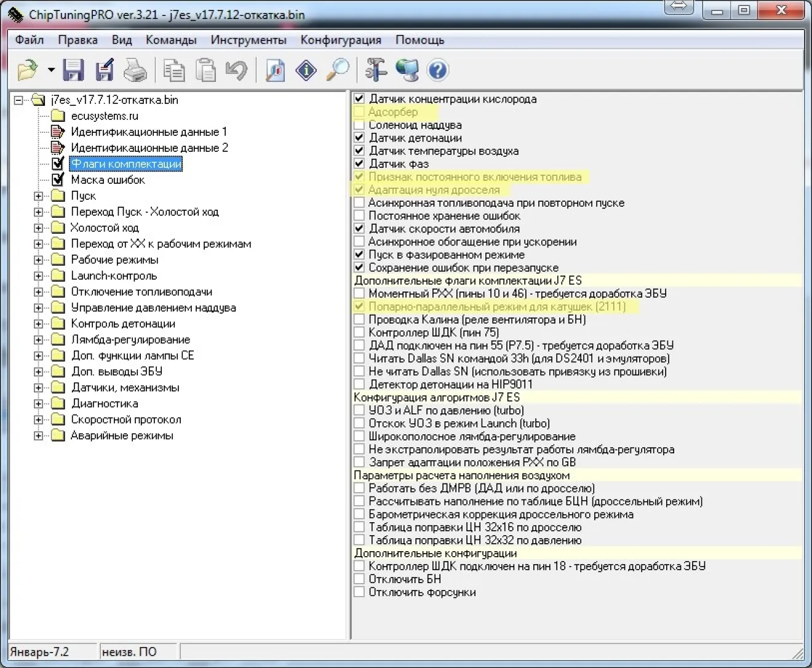Click the Детектор детонации на HIP9011 label
812x668 pixels.
point(451,384)
